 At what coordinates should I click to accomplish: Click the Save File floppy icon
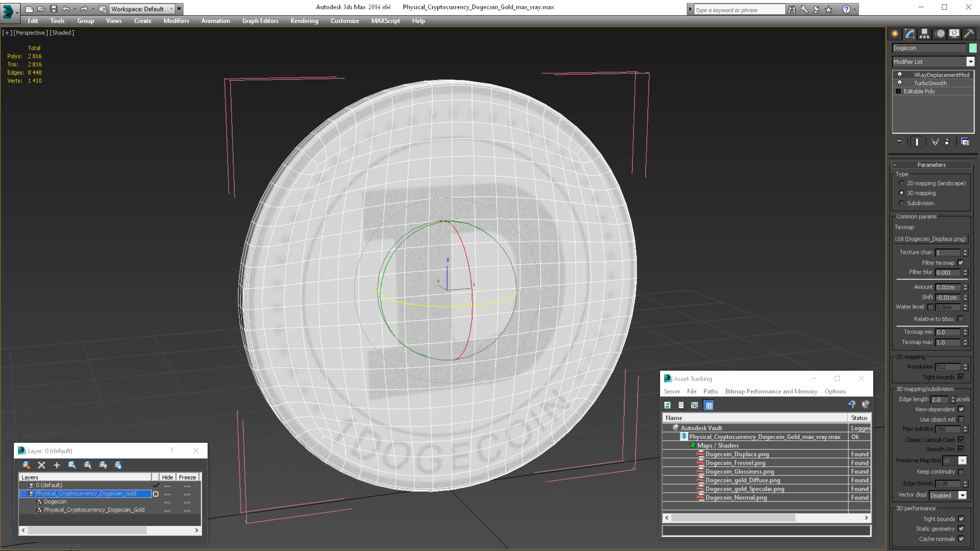(x=54, y=9)
